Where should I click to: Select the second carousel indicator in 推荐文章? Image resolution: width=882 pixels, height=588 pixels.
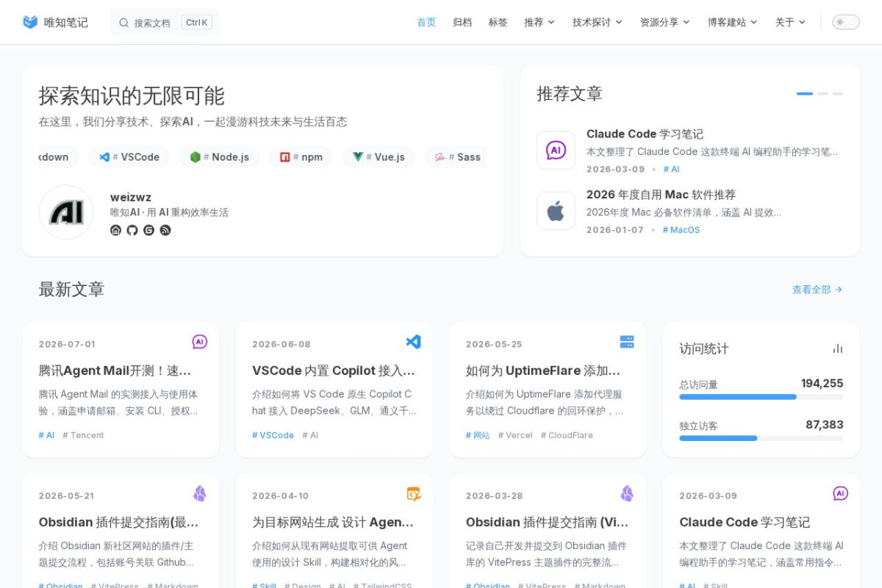(822, 93)
